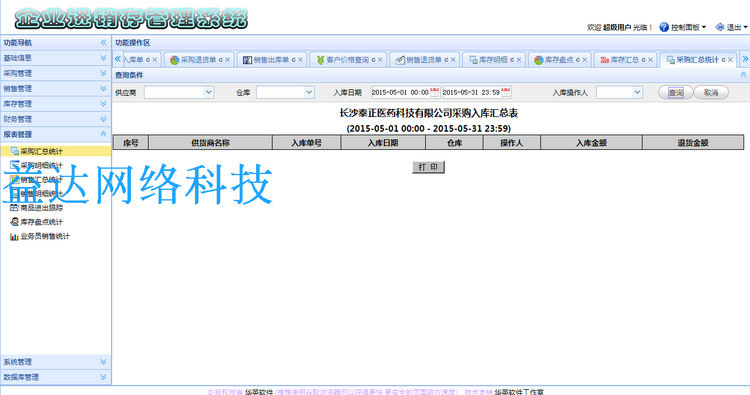
Task: Click the 库存盘点统计 icon in sidebar
Action: pyautogui.click(x=14, y=222)
